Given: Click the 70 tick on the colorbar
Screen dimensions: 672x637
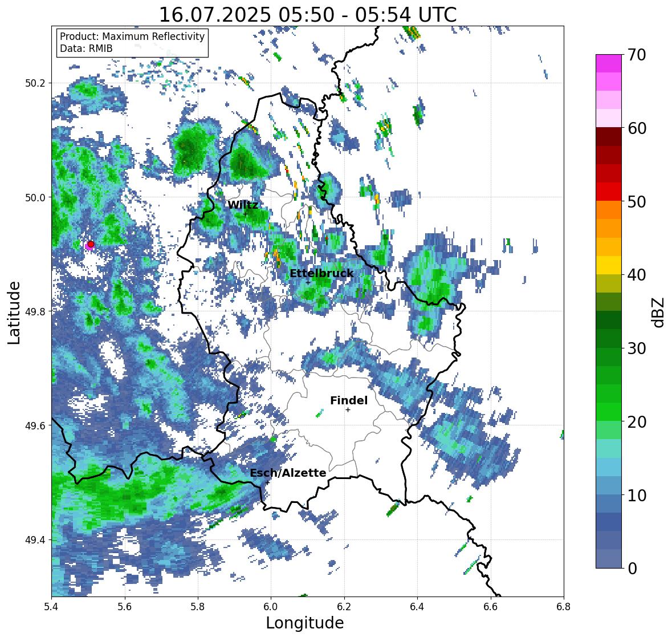Looking at the screenshot, I should [636, 55].
